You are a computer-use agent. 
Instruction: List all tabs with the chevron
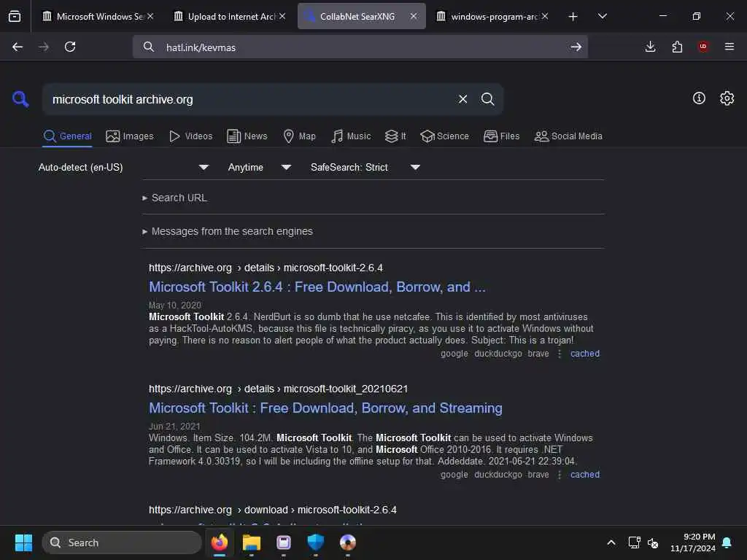pyautogui.click(x=603, y=16)
